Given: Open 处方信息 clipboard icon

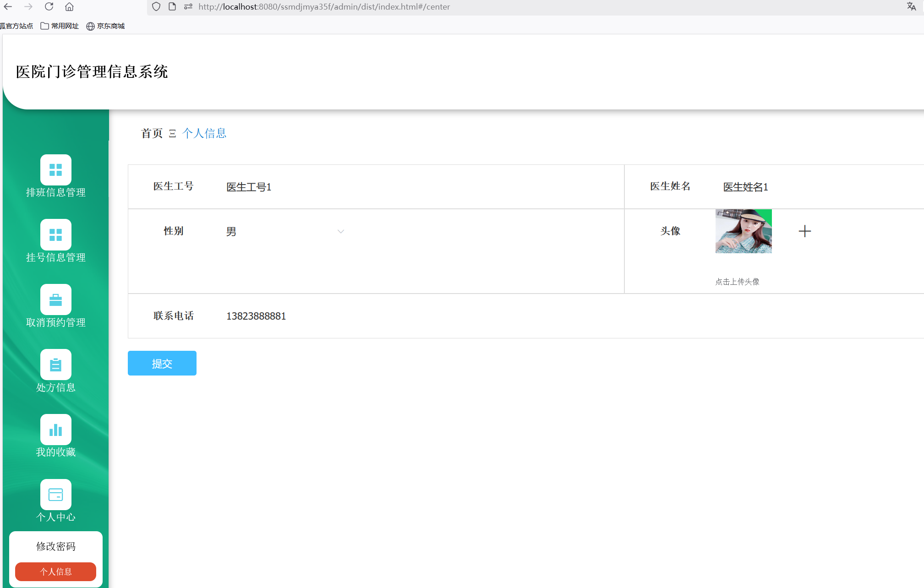Looking at the screenshot, I should [x=55, y=365].
